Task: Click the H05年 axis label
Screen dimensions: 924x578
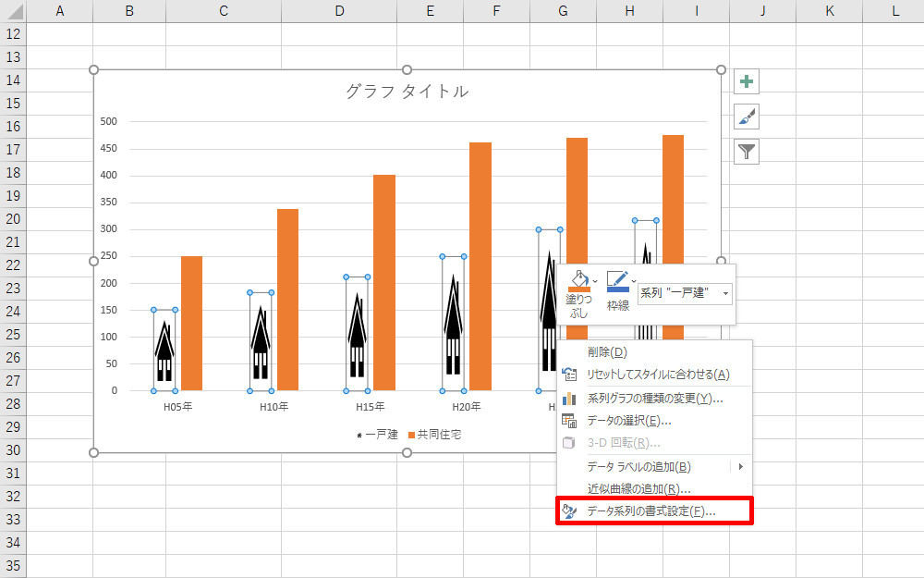Action: (178, 407)
